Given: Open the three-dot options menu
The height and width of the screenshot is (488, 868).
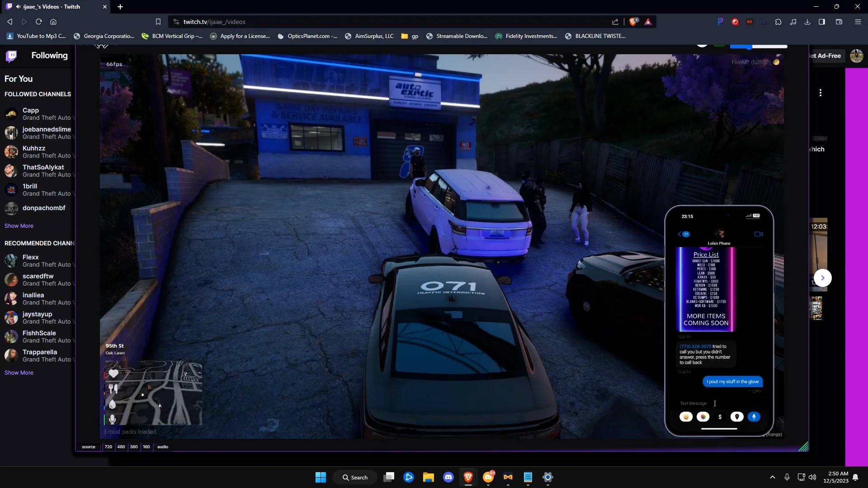Looking at the screenshot, I should click(x=821, y=93).
